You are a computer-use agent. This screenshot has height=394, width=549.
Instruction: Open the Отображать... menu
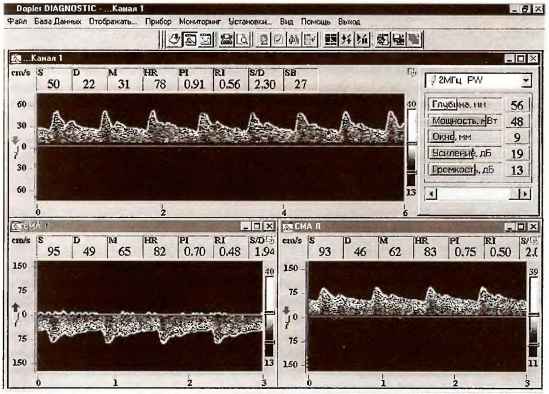pyautogui.click(x=112, y=22)
